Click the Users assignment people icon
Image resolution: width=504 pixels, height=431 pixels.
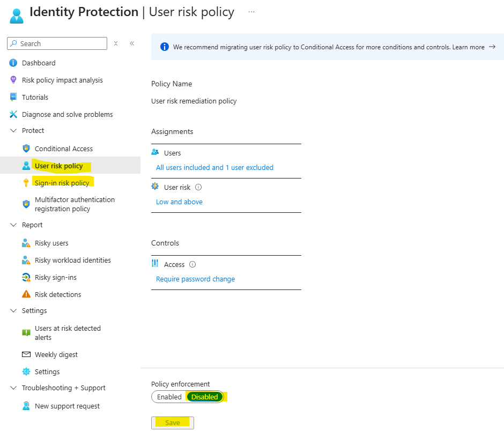[x=155, y=152]
